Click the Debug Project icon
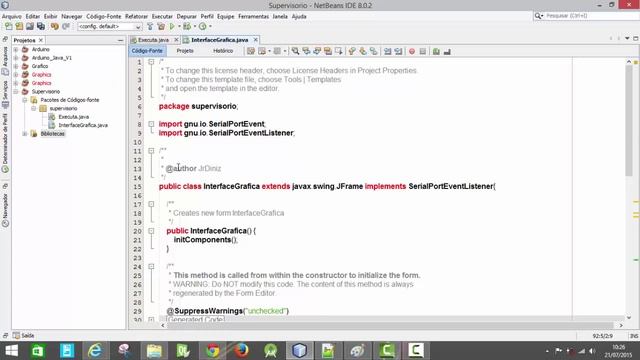Screen dimensions: 640x360 coord(187,27)
